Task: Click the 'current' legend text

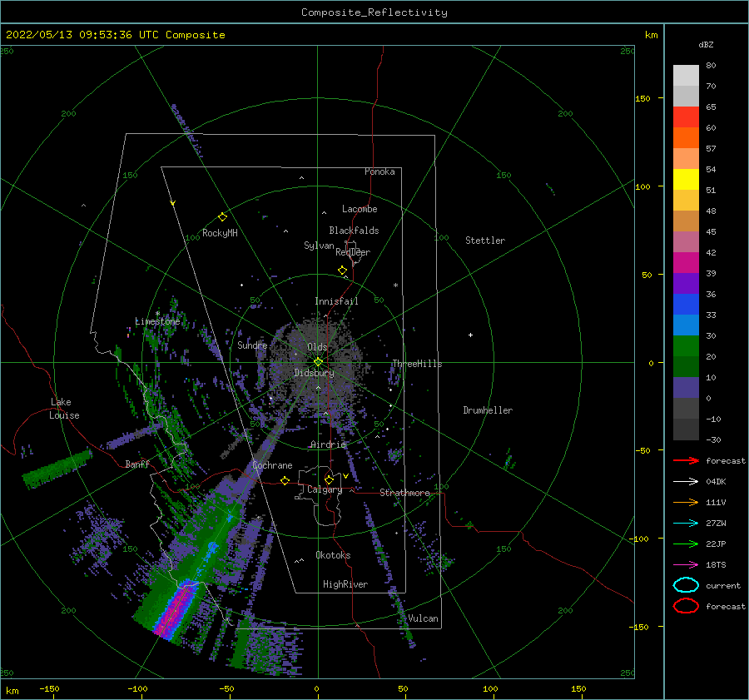Action: 723,586
